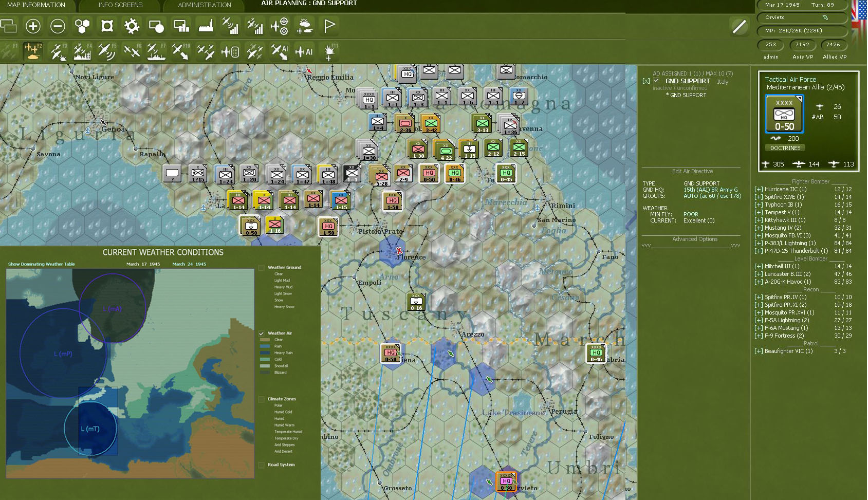The image size is (868, 500).
Task: Click the plane plus AI icon
Action: 304,51
